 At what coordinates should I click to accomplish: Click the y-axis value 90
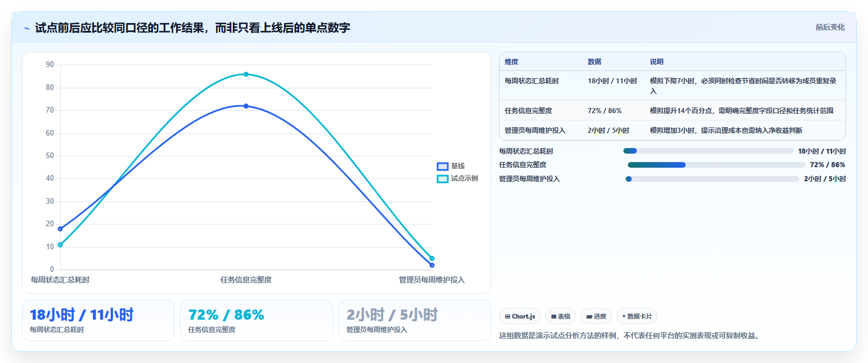[x=50, y=65]
